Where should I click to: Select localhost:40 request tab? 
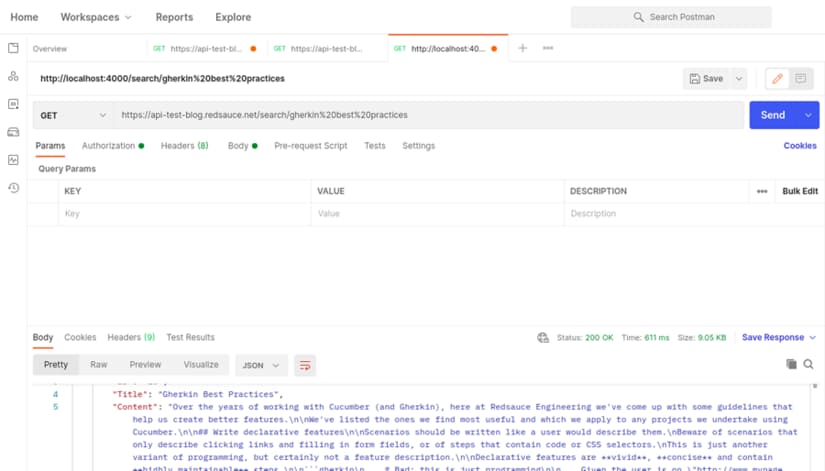tap(447, 49)
